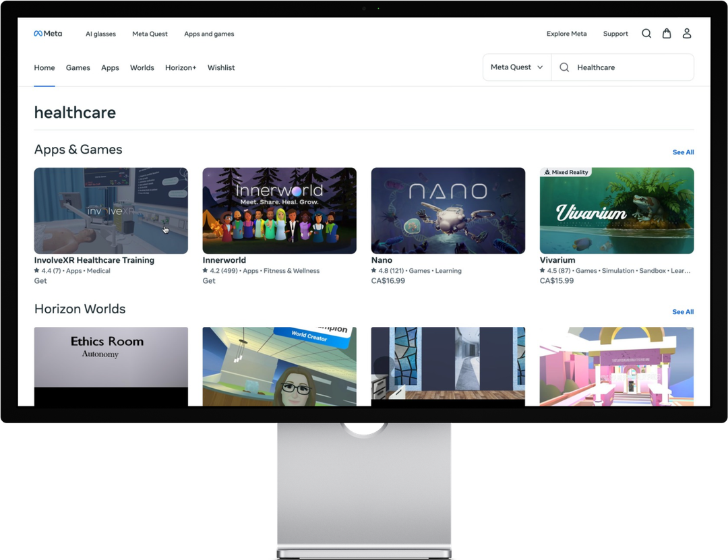The width and height of the screenshot is (728, 560).
Task: Click the healthcare results heading
Action: pos(75,113)
